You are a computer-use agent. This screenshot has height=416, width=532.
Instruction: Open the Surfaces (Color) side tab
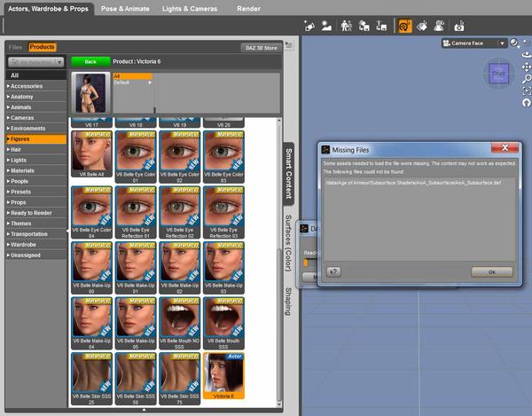[x=288, y=243]
